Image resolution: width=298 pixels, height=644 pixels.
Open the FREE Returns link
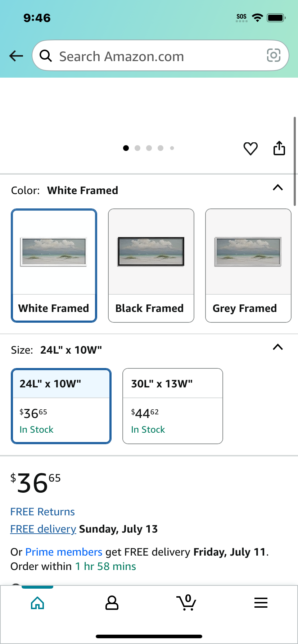point(42,512)
